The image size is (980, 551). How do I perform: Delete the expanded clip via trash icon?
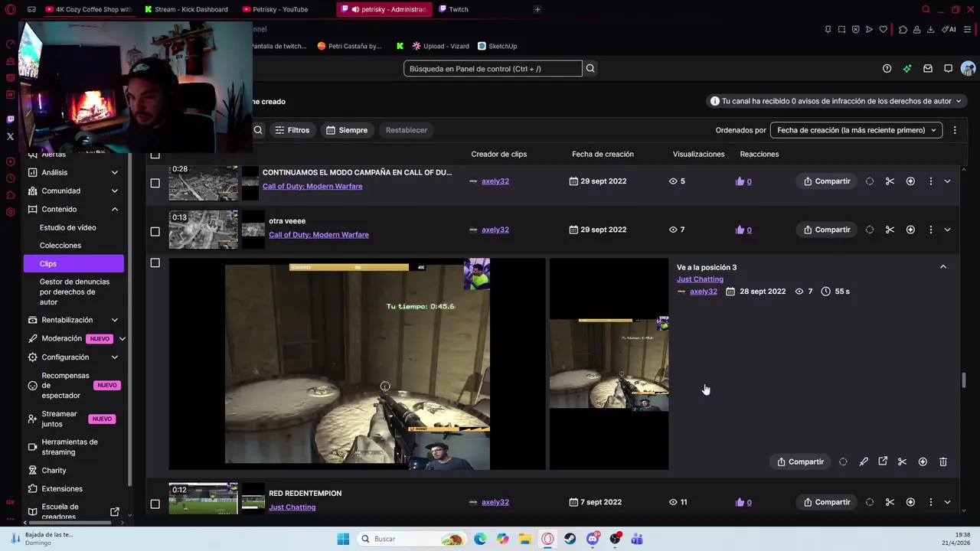[x=942, y=461]
